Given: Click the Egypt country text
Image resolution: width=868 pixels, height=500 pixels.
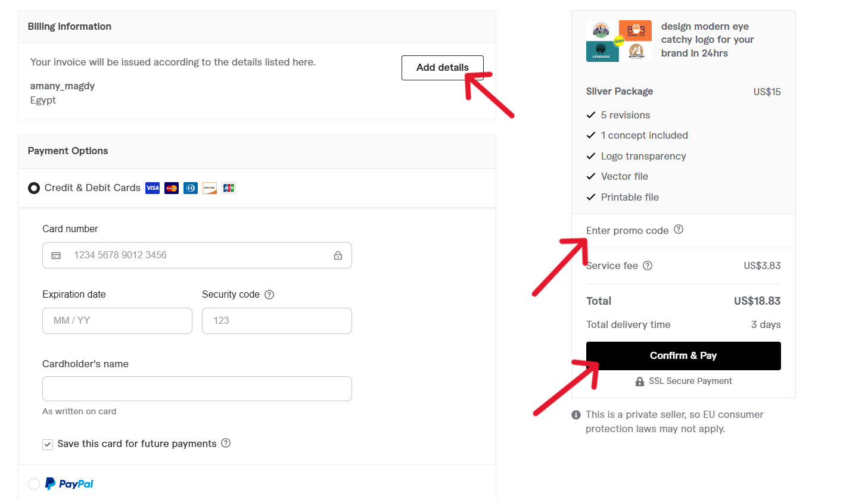Looking at the screenshot, I should coord(43,100).
